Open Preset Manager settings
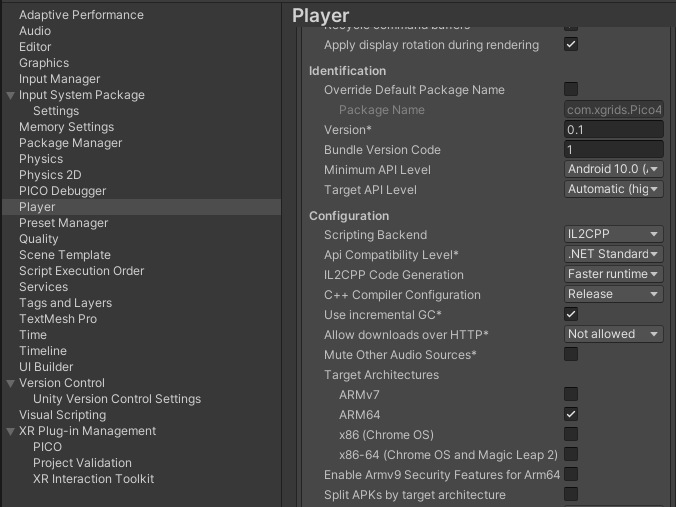 tap(63, 222)
